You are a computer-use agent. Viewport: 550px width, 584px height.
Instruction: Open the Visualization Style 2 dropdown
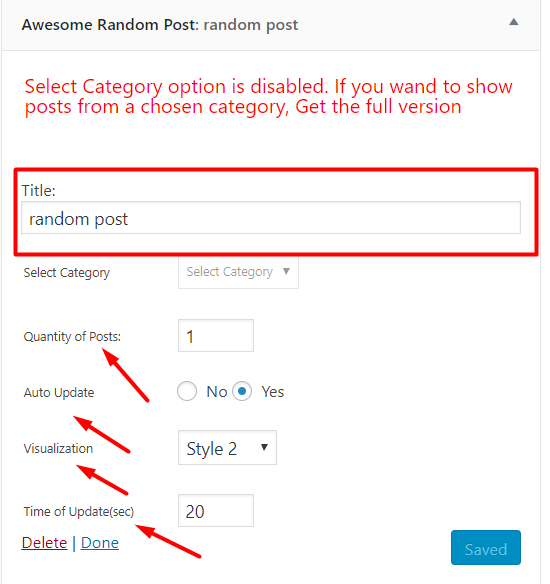click(x=227, y=448)
